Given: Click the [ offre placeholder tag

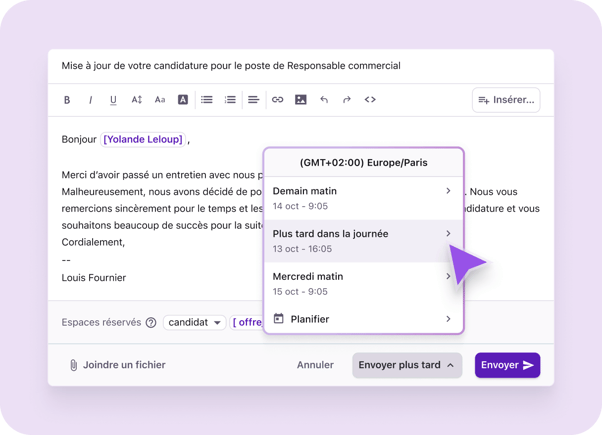Looking at the screenshot, I should coord(247,323).
